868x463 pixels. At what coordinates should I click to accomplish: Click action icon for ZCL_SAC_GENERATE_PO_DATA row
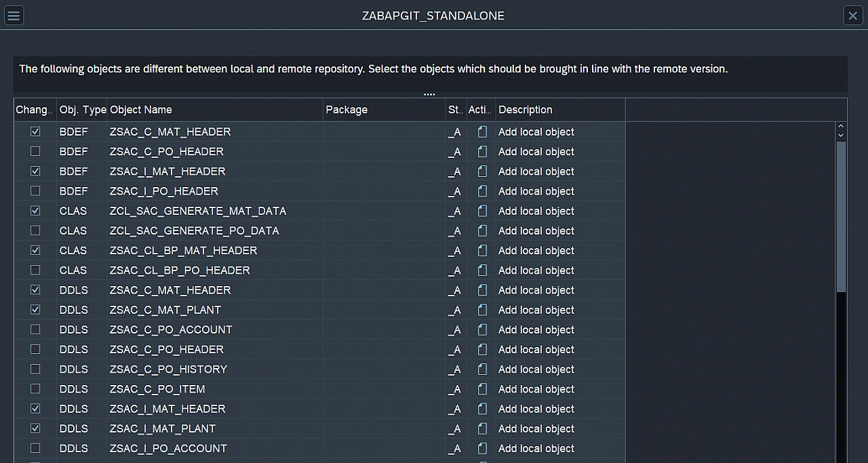pos(482,230)
